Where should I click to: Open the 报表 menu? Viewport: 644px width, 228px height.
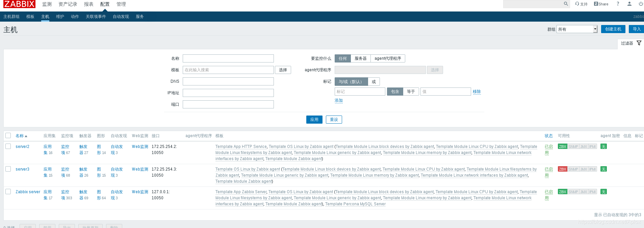click(89, 4)
